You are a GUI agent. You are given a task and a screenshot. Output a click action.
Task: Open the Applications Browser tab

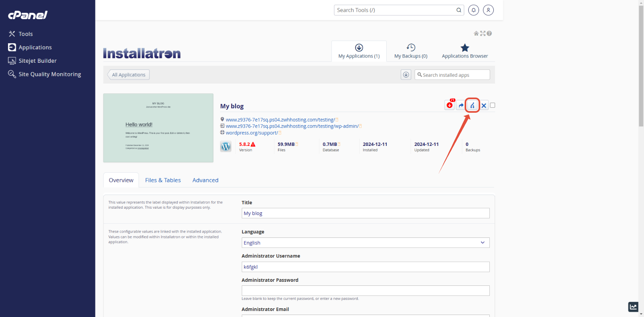pyautogui.click(x=465, y=51)
